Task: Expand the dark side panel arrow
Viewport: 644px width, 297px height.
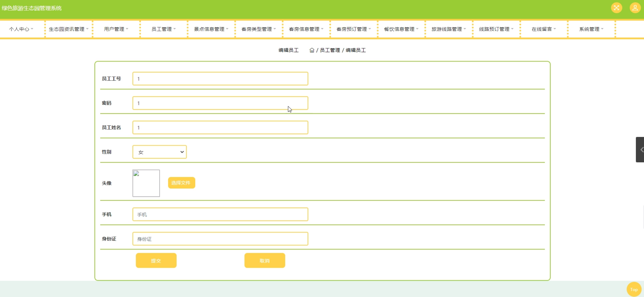Action: coord(640,149)
